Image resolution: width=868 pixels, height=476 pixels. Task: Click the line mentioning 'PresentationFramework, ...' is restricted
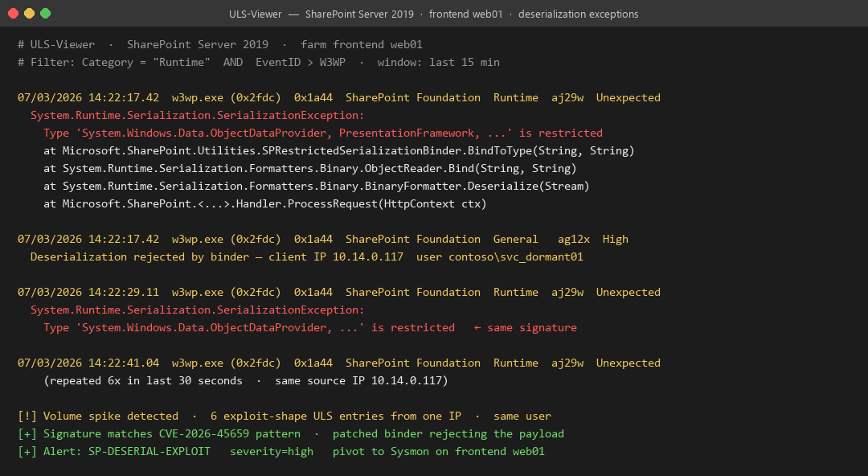[323, 133]
